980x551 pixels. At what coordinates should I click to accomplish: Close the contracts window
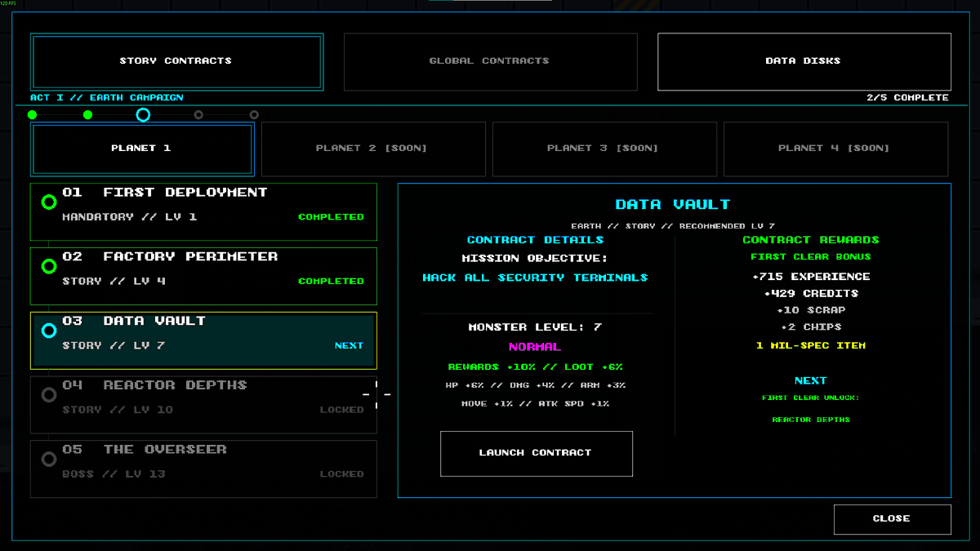892,519
